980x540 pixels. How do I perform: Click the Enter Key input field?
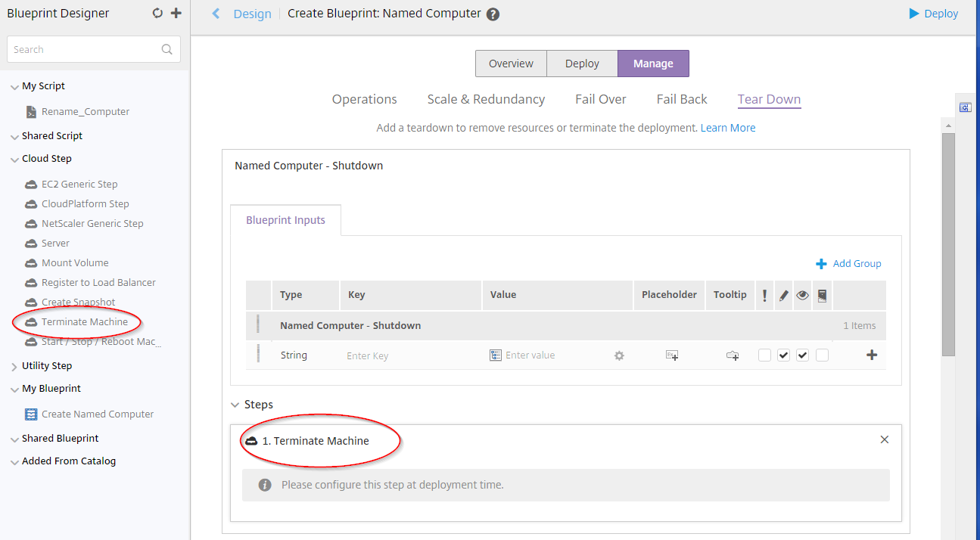tap(409, 355)
